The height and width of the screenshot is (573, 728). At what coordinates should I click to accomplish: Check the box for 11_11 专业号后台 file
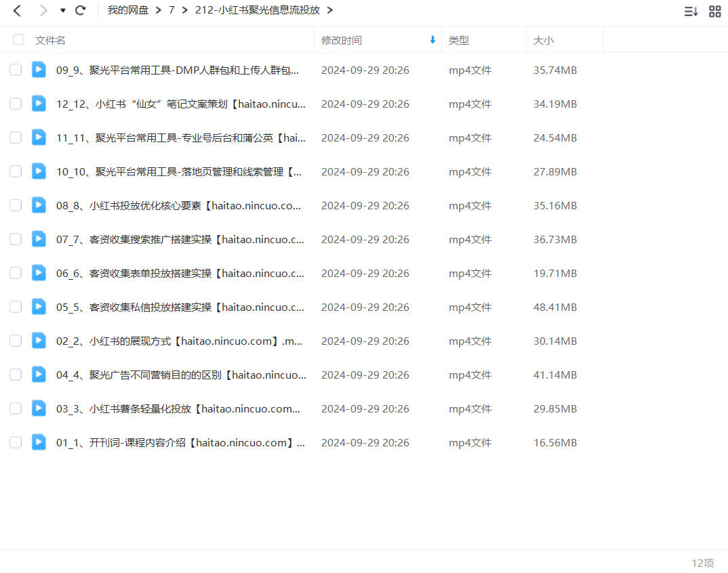tap(16, 137)
